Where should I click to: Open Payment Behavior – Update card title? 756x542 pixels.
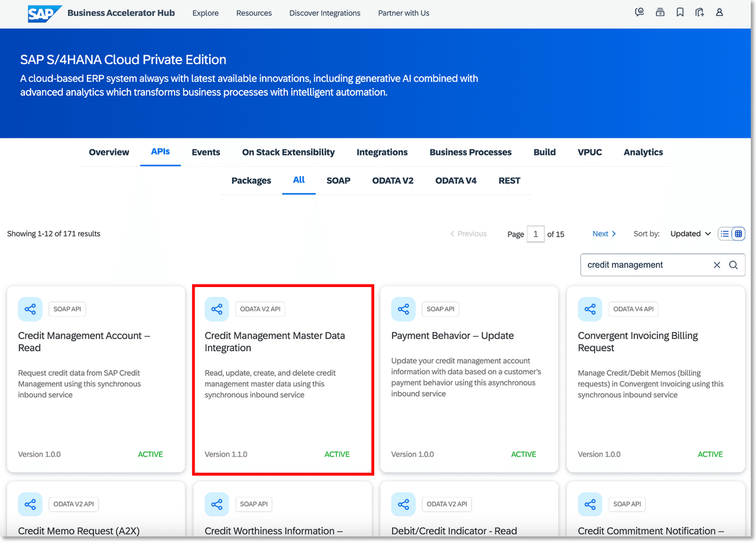click(452, 336)
